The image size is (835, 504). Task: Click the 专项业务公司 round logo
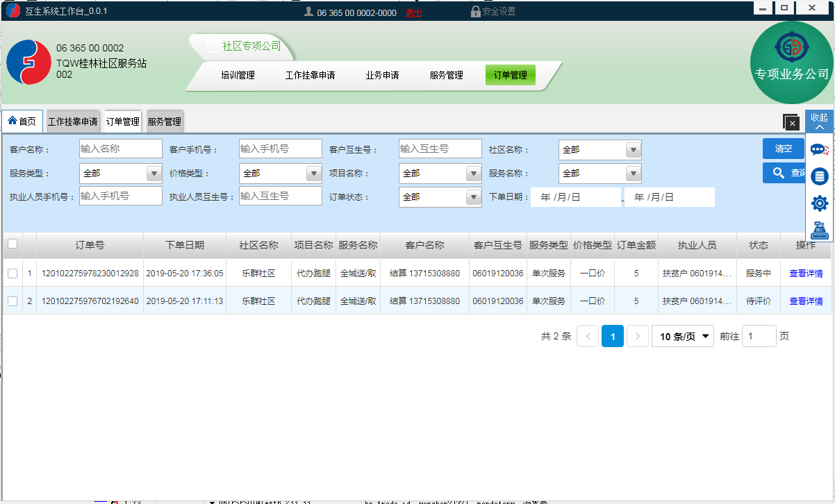pos(792,62)
